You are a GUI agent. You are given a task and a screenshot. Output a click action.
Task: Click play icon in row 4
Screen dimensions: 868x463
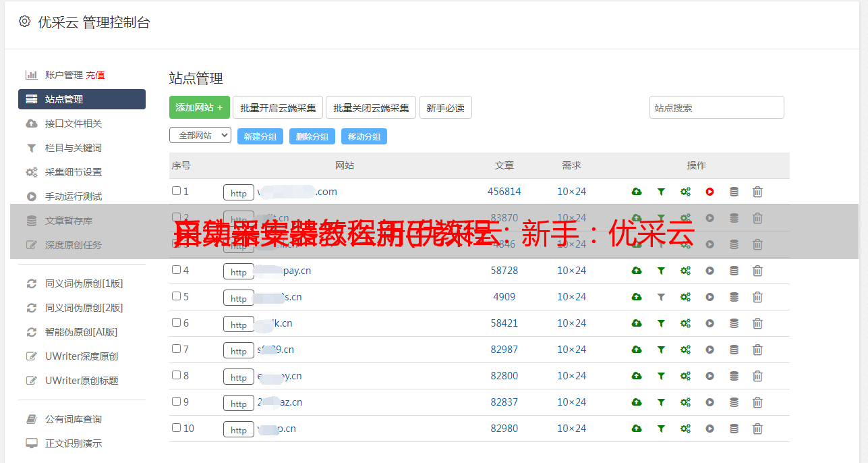coord(710,271)
